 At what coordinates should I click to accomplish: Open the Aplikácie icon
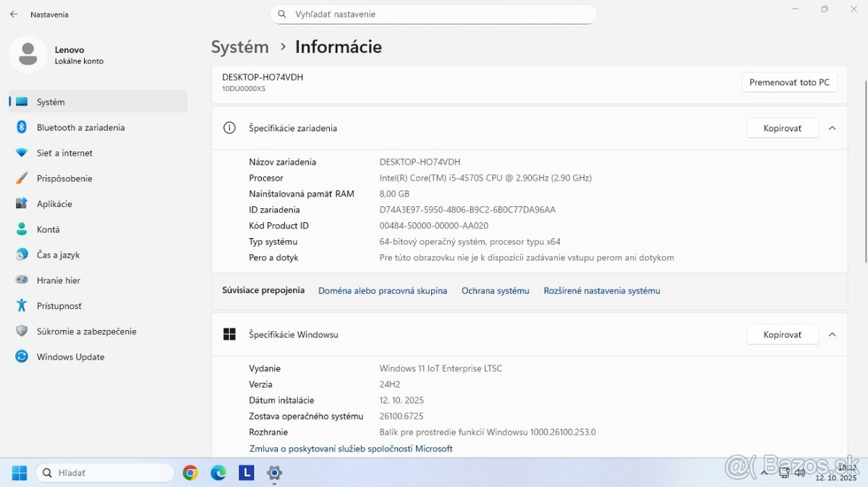[21, 203]
